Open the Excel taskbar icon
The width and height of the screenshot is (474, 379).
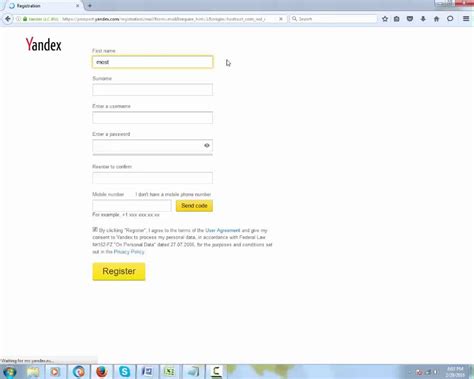(x=170, y=372)
